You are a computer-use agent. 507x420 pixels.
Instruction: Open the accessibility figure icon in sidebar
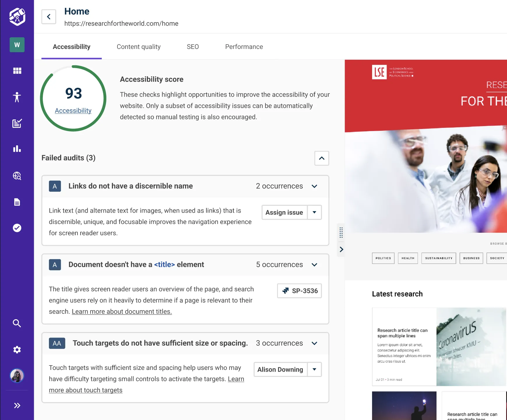tap(17, 97)
